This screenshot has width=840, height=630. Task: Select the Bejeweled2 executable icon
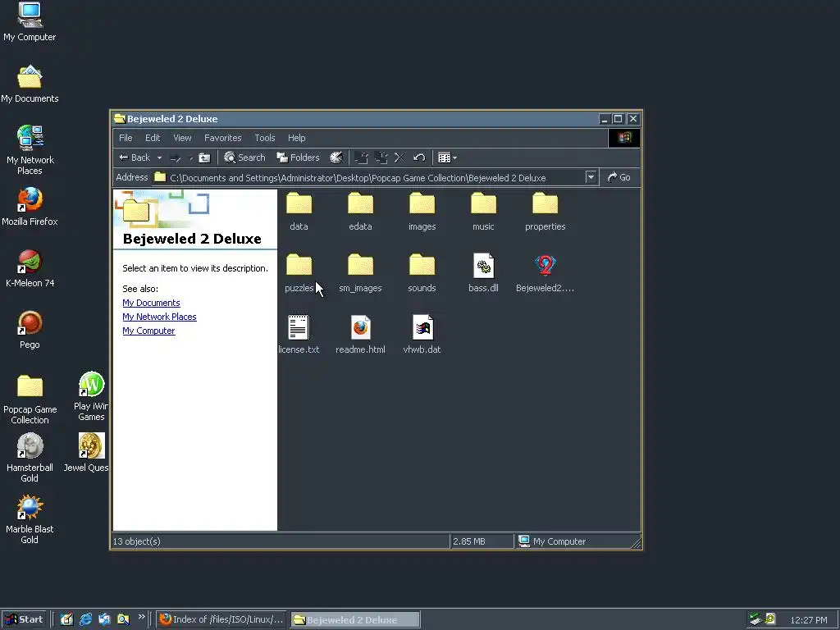pyautogui.click(x=545, y=273)
